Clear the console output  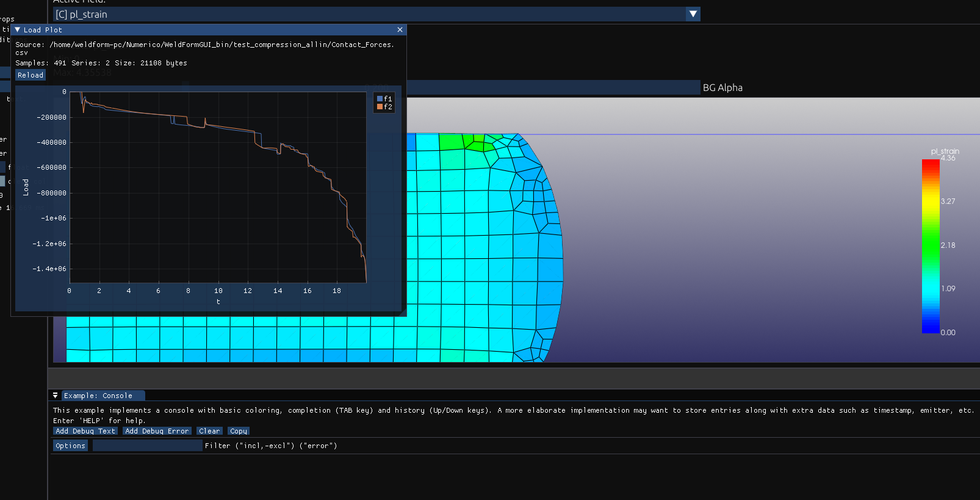click(x=209, y=431)
